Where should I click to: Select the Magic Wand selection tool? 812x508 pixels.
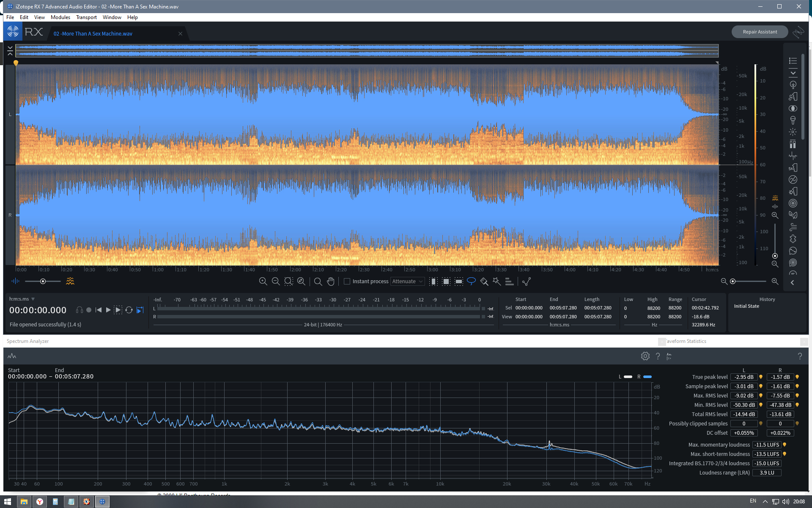click(x=497, y=281)
